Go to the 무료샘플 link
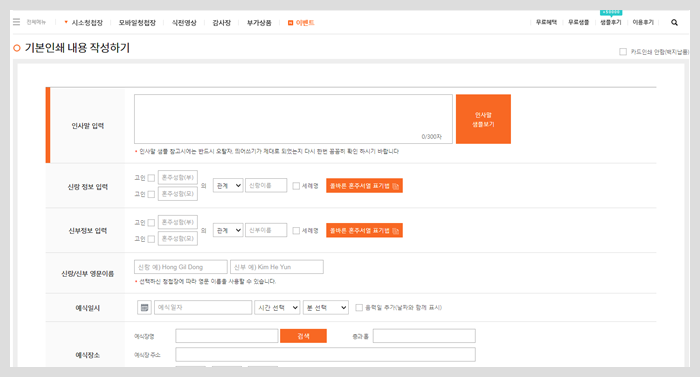Viewport: 700px width, 377px height. point(578,22)
